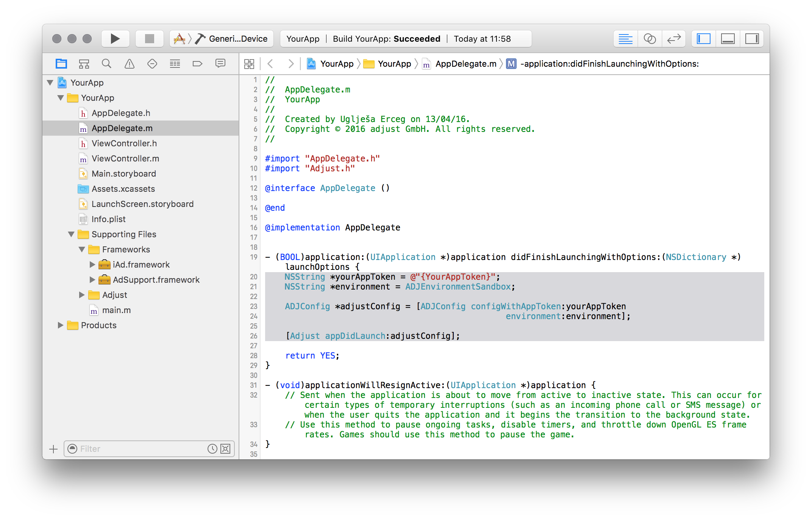The width and height of the screenshot is (812, 520).
Task: Open the Report navigator speech bubble icon
Action: point(220,64)
